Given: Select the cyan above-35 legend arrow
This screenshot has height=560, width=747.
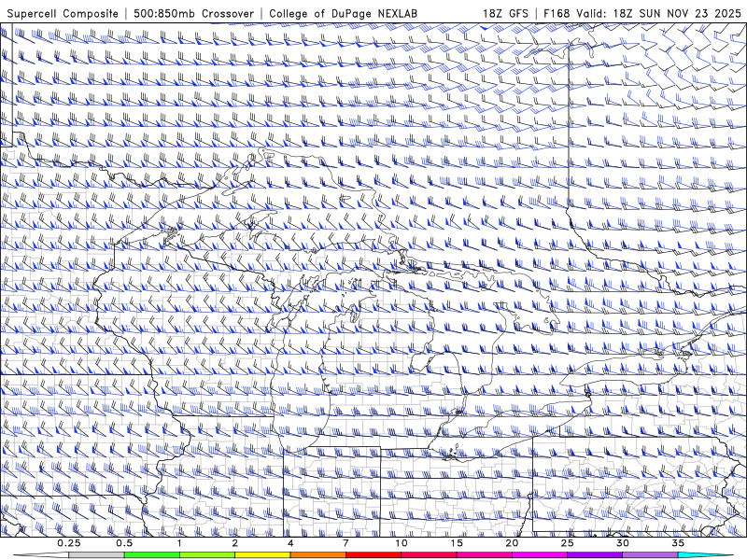Looking at the screenshot, I should (x=705, y=555).
